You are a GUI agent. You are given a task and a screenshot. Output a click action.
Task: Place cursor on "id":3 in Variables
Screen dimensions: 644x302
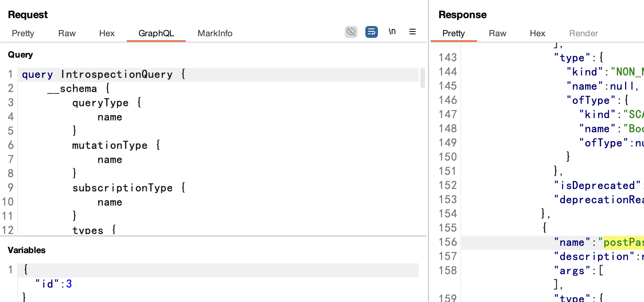click(53, 284)
